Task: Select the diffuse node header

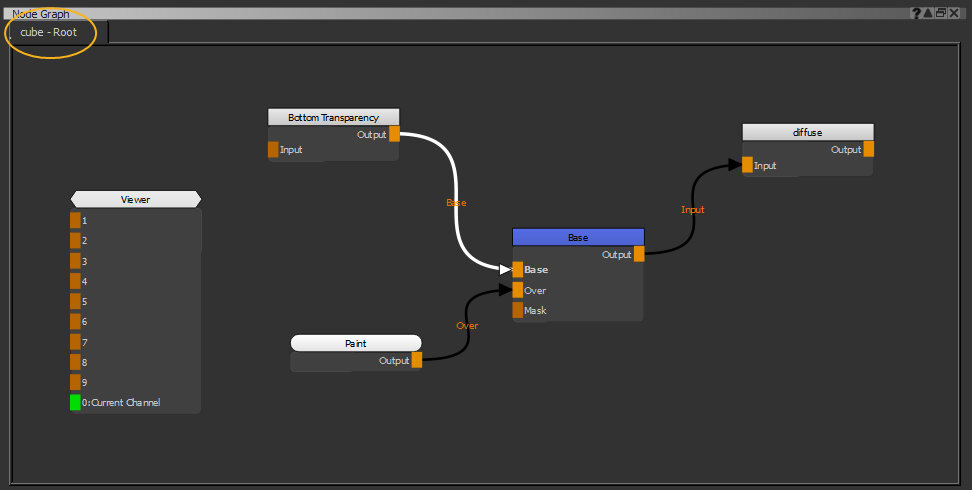Action: click(807, 132)
